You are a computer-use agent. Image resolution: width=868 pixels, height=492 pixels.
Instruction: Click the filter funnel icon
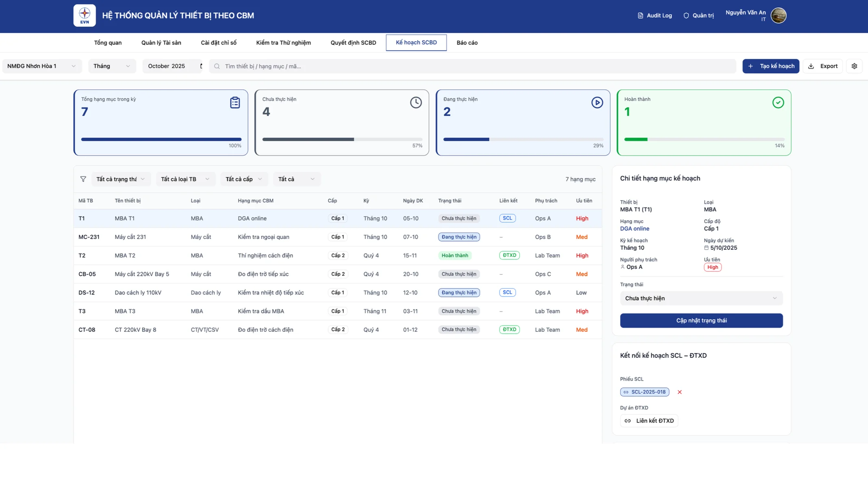(83, 179)
